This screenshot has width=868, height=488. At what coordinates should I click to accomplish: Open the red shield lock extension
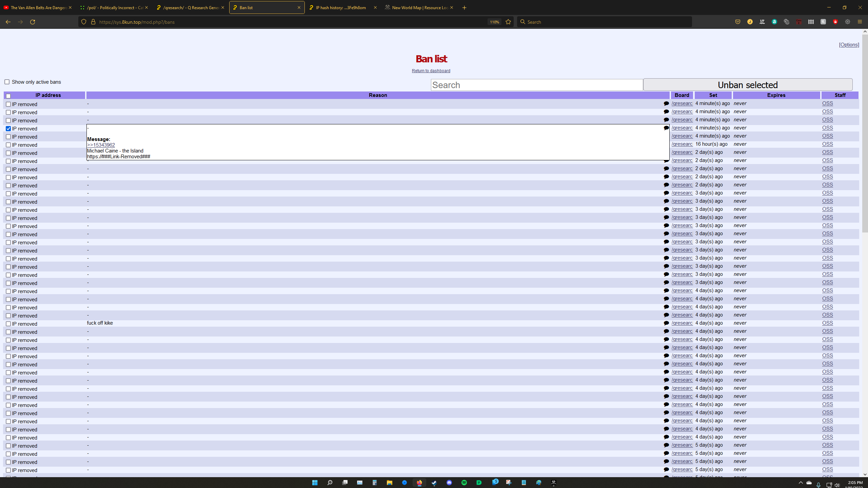click(x=835, y=22)
